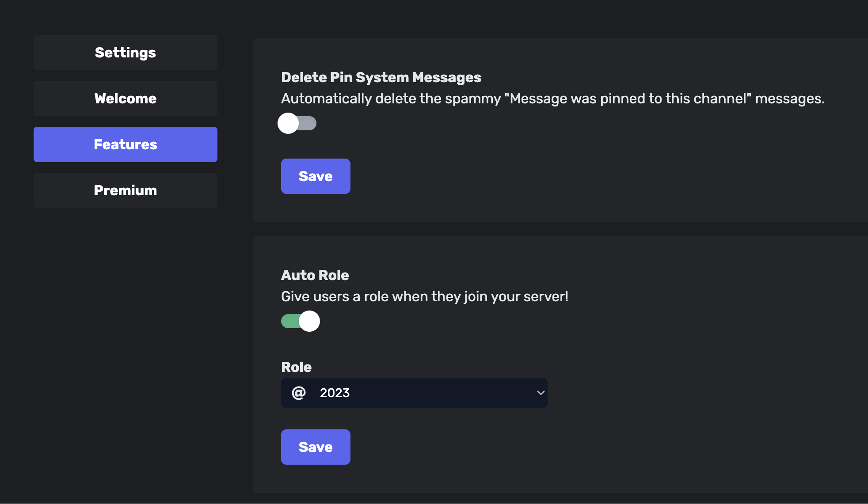Open the Role selection dropdown
868x504 pixels.
coord(414,393)
